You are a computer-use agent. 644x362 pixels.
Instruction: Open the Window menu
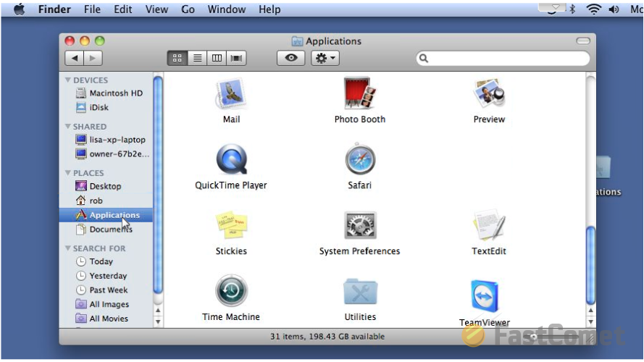pyautogui.click(x=226, y=9)
